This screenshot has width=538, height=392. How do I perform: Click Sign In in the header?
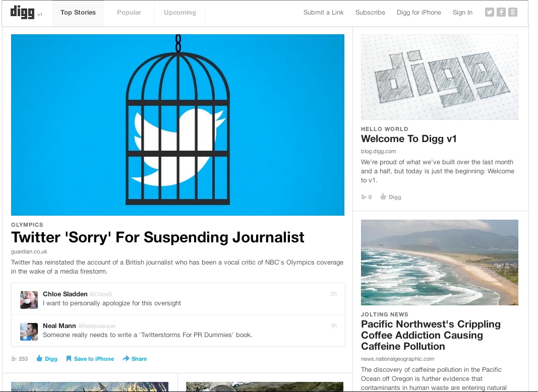pos(462,13)
